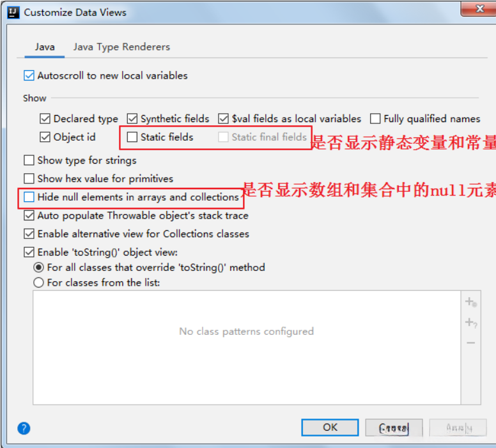This screenshot has height=448, width=496.
Task: Close the Customize Data Views dialog
Action: tap(479, 8)
